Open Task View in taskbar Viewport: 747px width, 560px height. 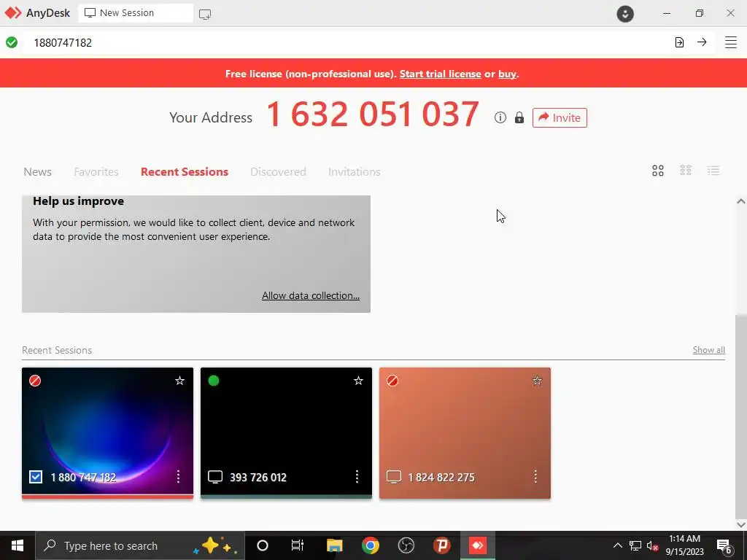point(298,545)
